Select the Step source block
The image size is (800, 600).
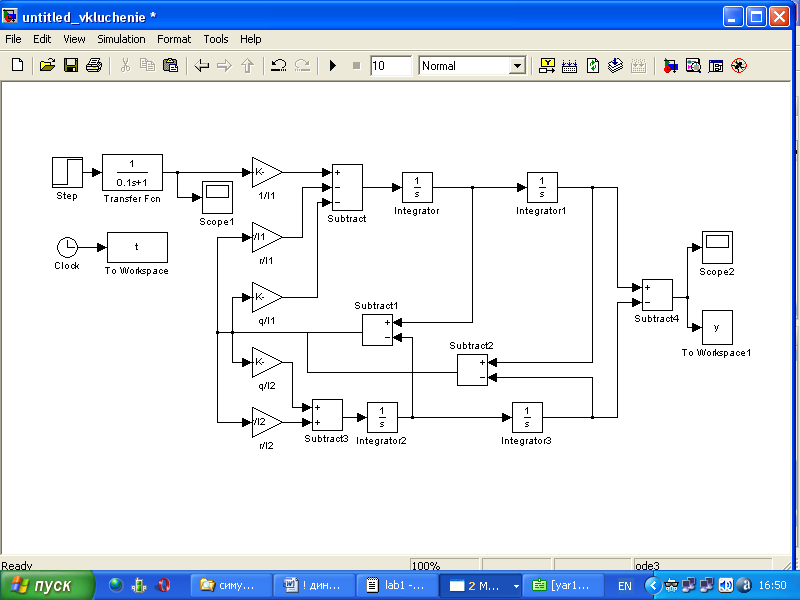click(x=67, y=172)
